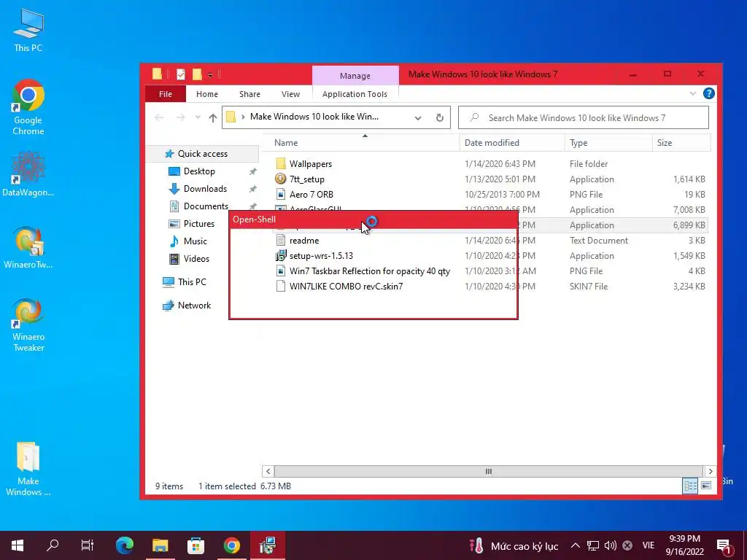This screenshot has width=747, height=560.
Task: Click the Forward navigation arrow
Action: pyautogui.click(x=181, y=117)
